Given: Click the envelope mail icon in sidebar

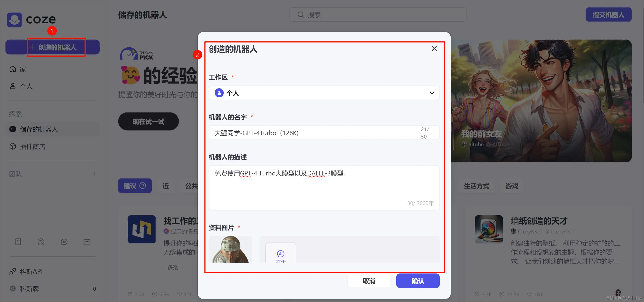Looking at the screenshot, I should click(x=87, y=242).
